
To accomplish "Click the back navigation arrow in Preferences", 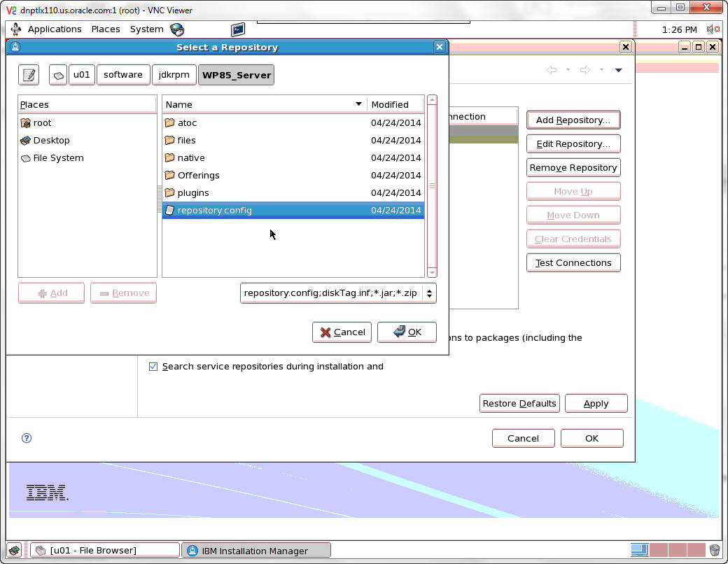I will [552, 70].
